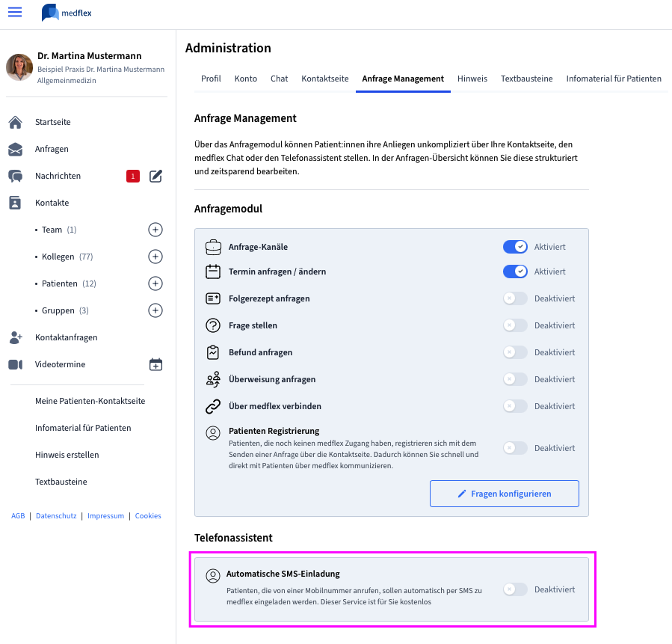
Task: Enable the Überweisung anfragen toggle
Action: [x=515, y=379]
